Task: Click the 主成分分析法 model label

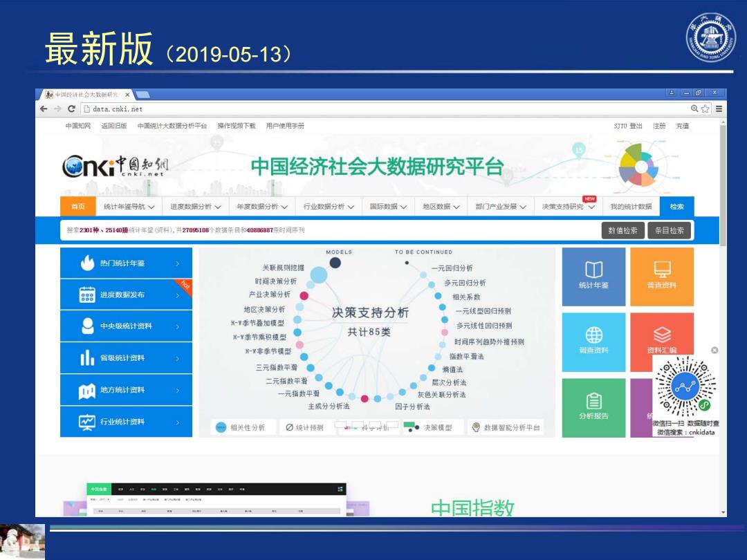Action: point(329,407)
